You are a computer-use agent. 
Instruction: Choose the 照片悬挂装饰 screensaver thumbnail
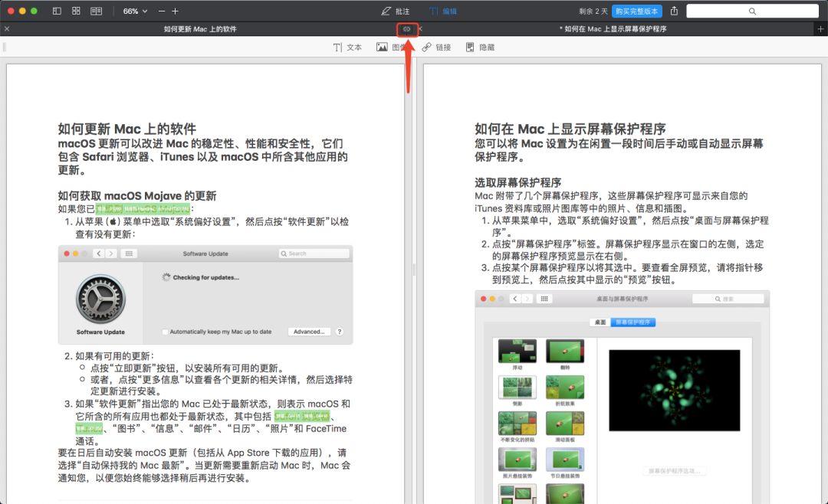[x=517, y=460]
